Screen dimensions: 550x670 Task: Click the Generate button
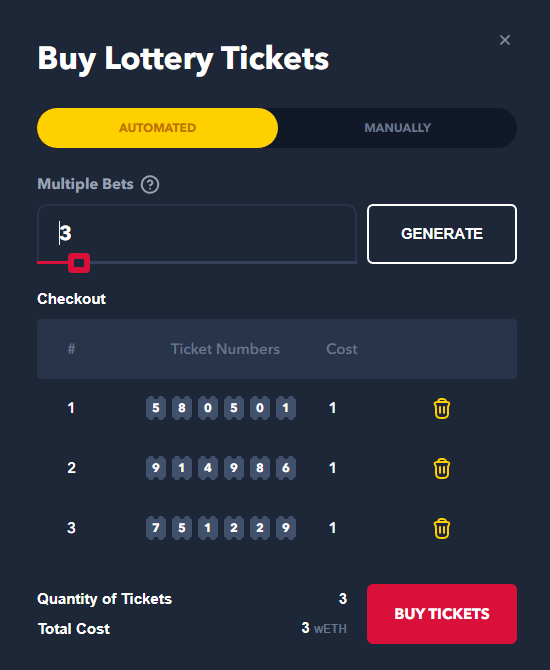[442, 234]
